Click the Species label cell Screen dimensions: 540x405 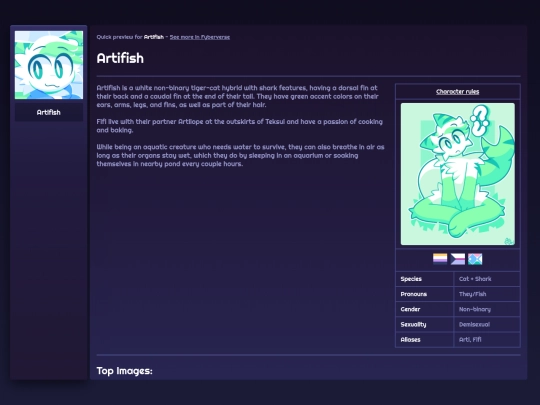pyautogui.click(x=425, y=279)
